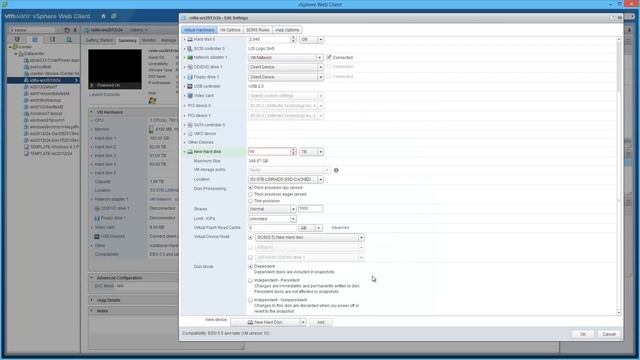640x360 pixels.
Task: Click the New Hard disk size stepper
Action: [293, 151]
